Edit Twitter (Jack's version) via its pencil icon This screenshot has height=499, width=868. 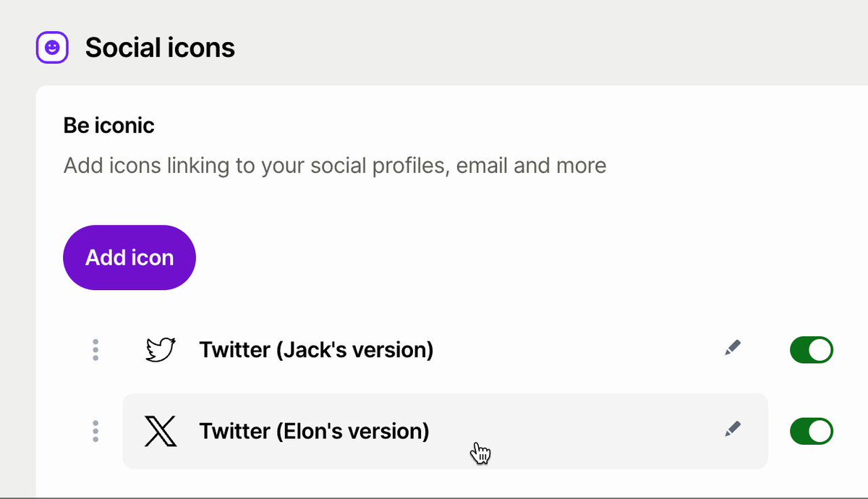tap(733, 349)
